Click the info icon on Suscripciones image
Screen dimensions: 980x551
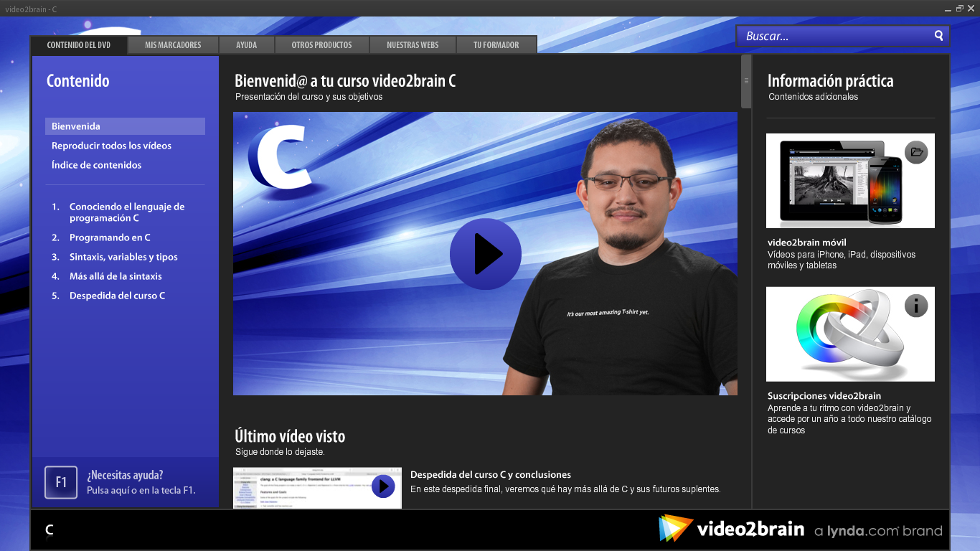916,306
